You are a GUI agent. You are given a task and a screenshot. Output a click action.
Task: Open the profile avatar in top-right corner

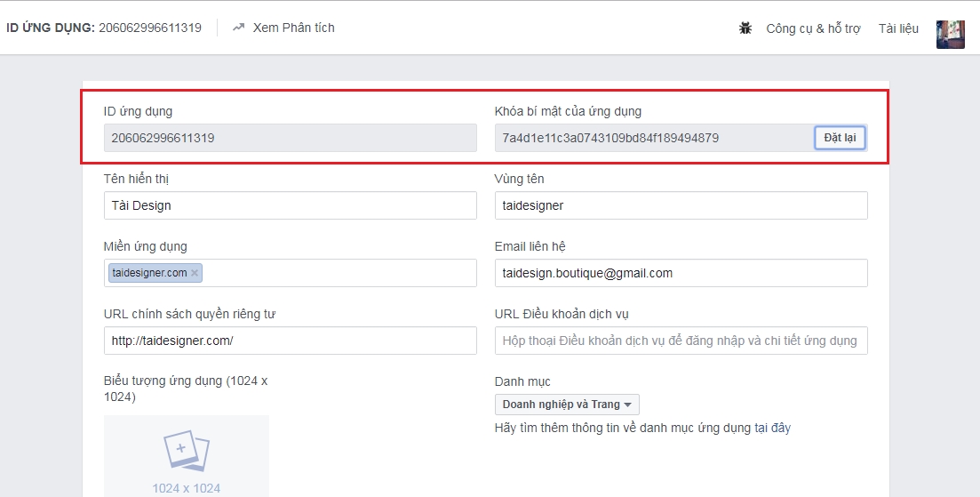[x=950, y=34]
